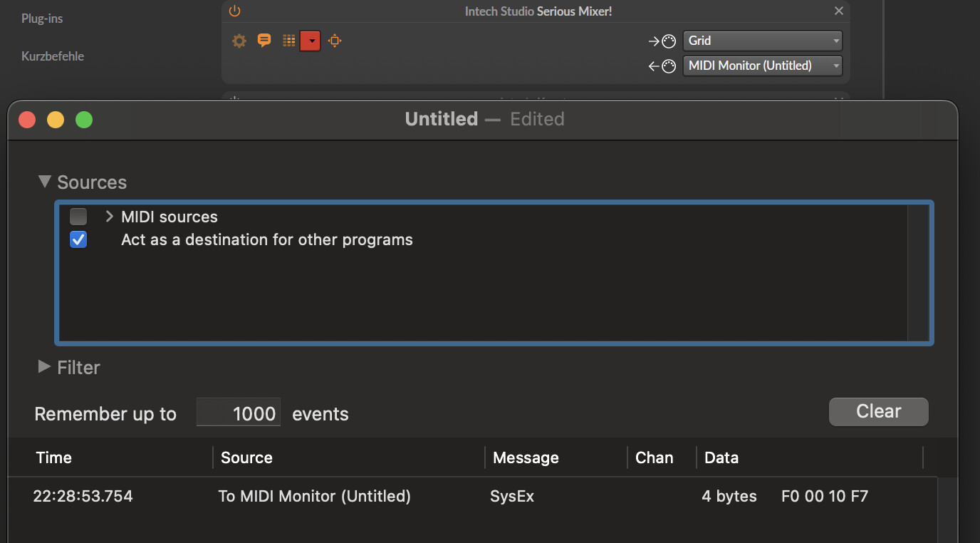Collapse the Sources section triangle

pos(45,182)
